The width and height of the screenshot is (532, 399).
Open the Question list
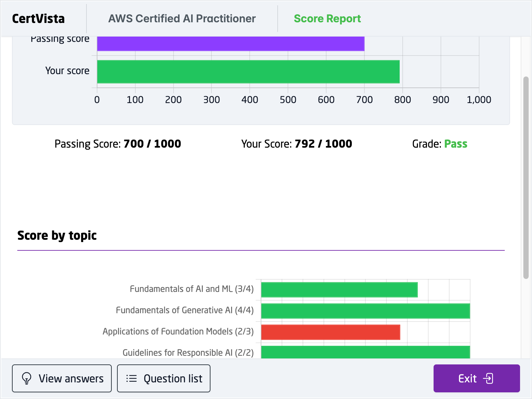pos(164,378)
